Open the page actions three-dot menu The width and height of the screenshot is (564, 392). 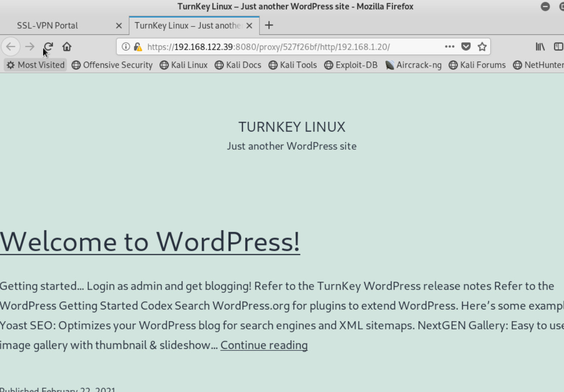coord(450,46)
